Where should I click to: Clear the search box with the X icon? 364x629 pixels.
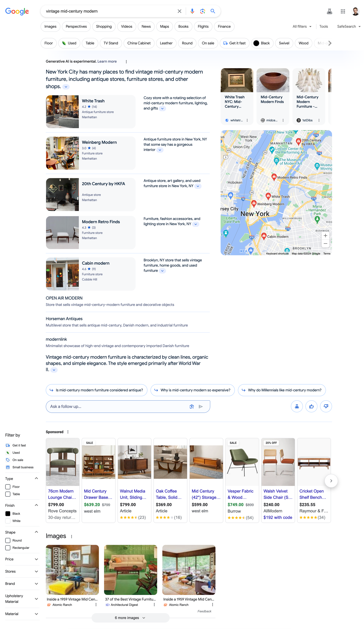click(x=179, y=11)
